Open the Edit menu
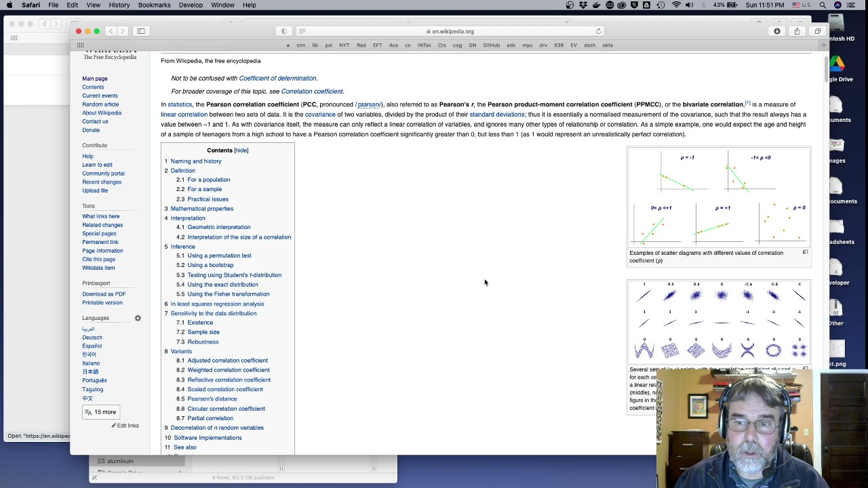Screen dimensions: 868x488 (73, 5)
